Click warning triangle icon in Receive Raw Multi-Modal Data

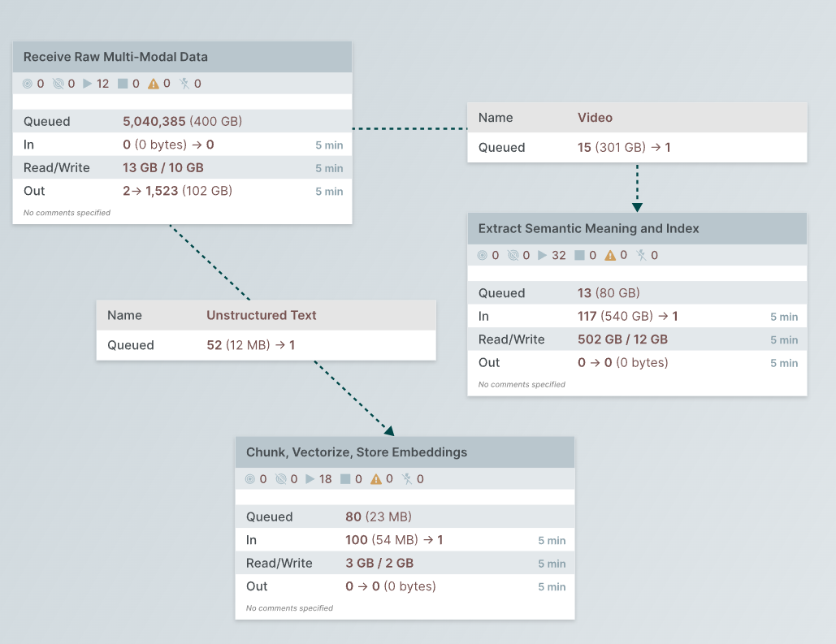[x=154, y=84]
